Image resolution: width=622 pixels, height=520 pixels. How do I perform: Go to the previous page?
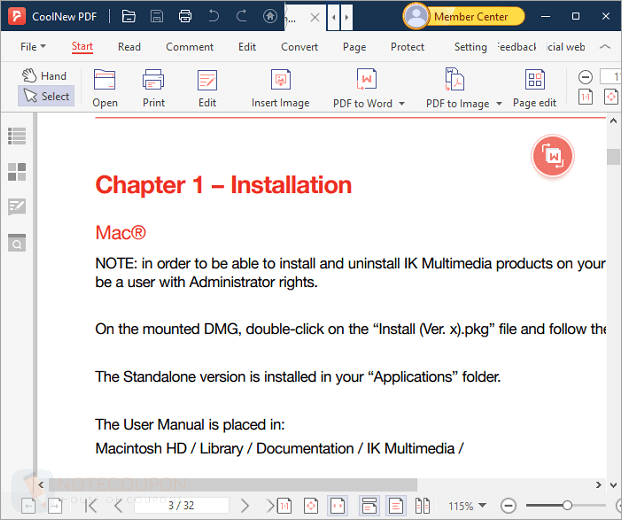[x=118, y=506]
